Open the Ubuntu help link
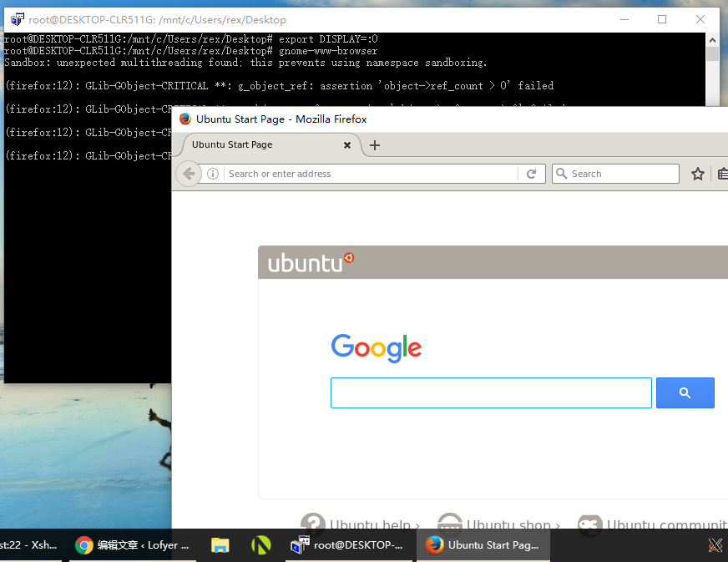The image size is (728, 562). pyautogui.click(x=361, y=524)
